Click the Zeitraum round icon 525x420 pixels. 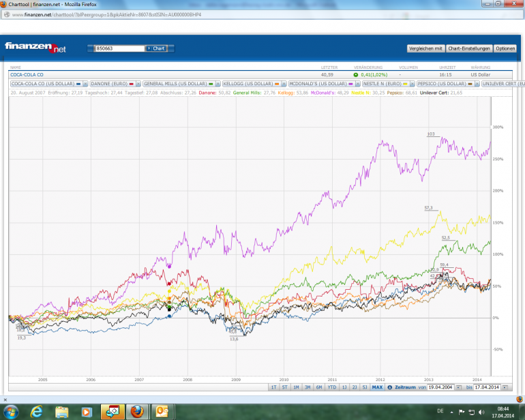(x=390, y=387)
